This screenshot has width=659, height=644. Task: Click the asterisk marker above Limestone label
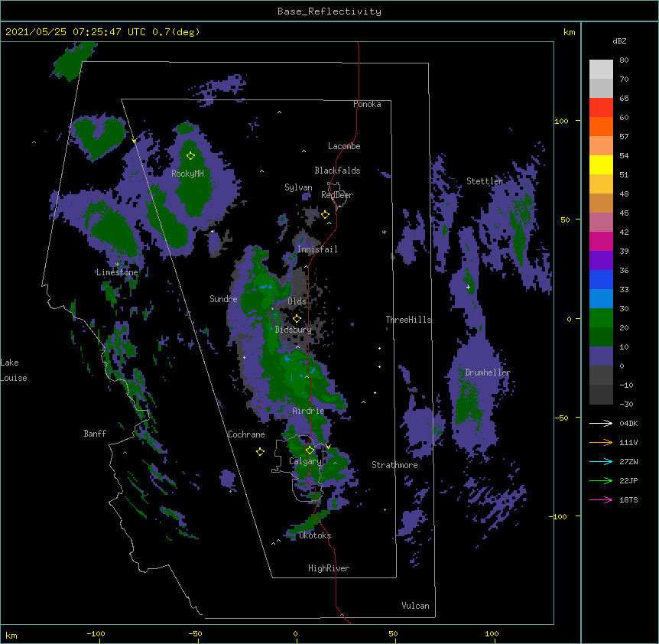[x=117, y=265]
